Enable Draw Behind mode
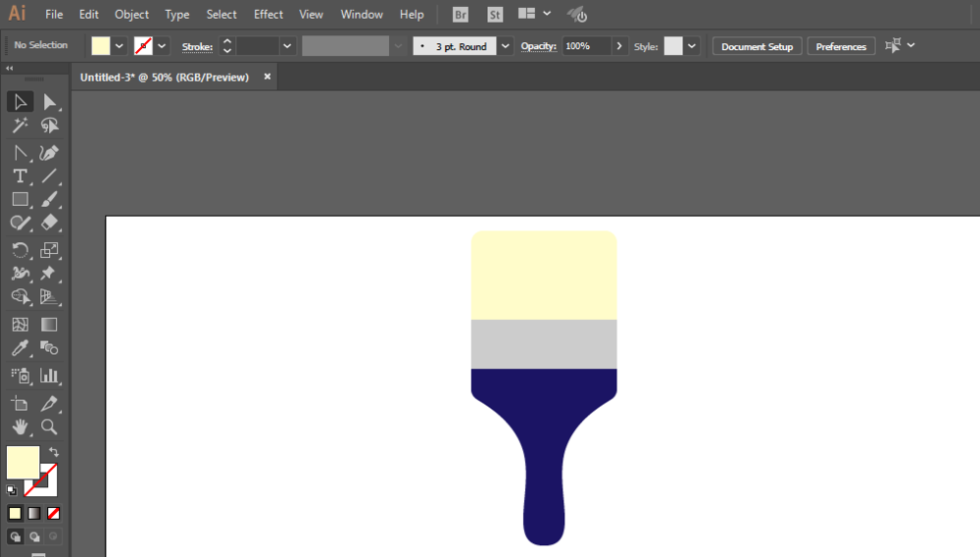This screenshot has width=980, height=557. pos(34,537)
